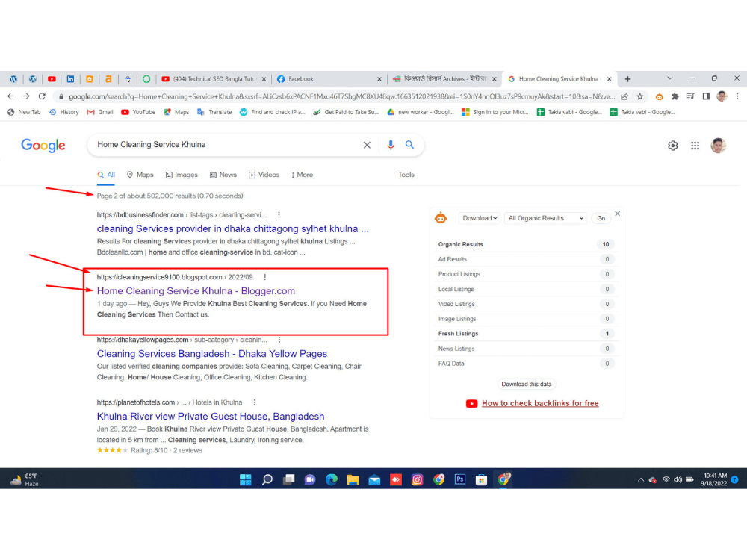Toggle the Chrome side panel icon
This screenshot has width=747, height=560.
tap(706, 96)
